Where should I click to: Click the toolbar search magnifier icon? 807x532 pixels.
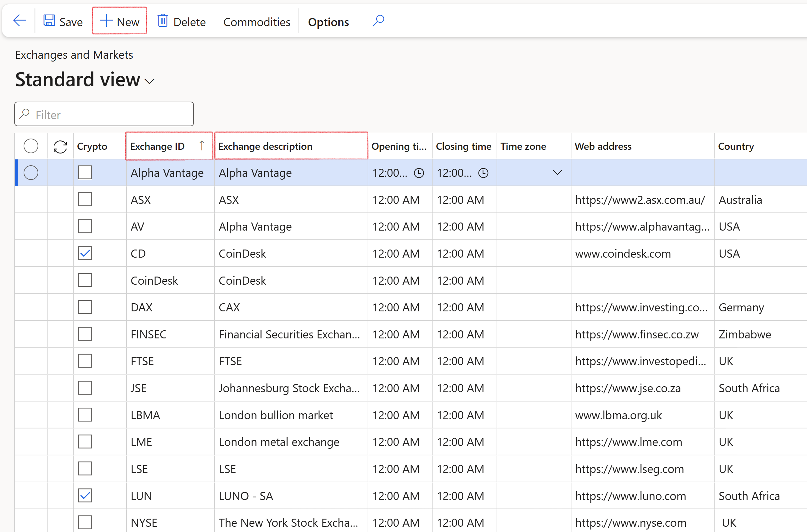coord(378,21)
